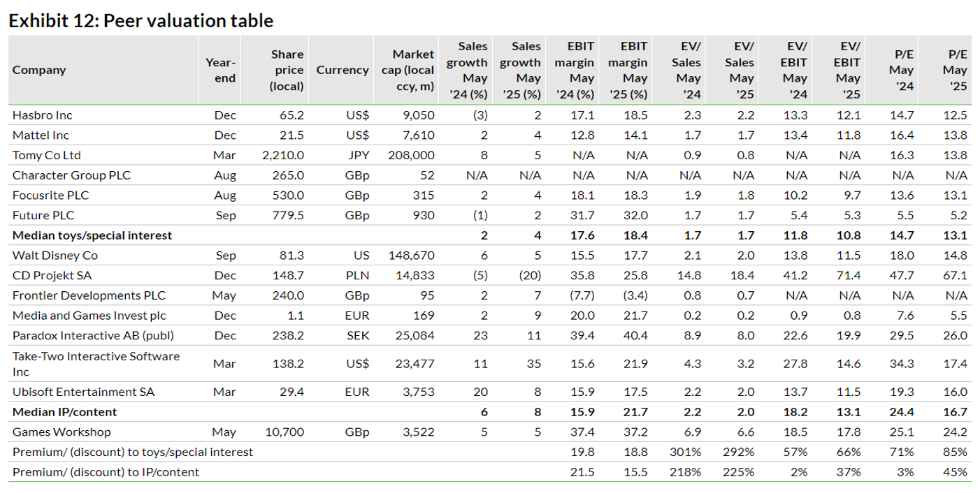Select the 'Character Group PLC' row label
The height and width of the screenshot is (493, 980).
click(71, 175)
